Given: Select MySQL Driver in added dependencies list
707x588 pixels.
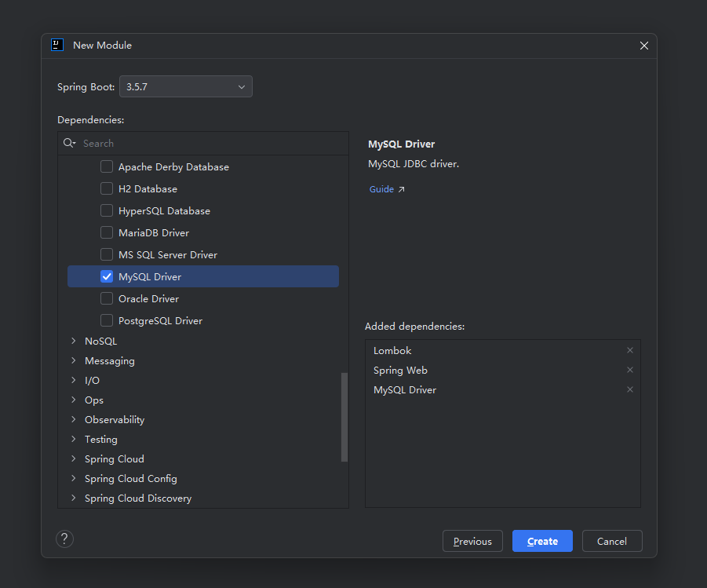Looking at the screenshot, I should (x=405, y=390).
